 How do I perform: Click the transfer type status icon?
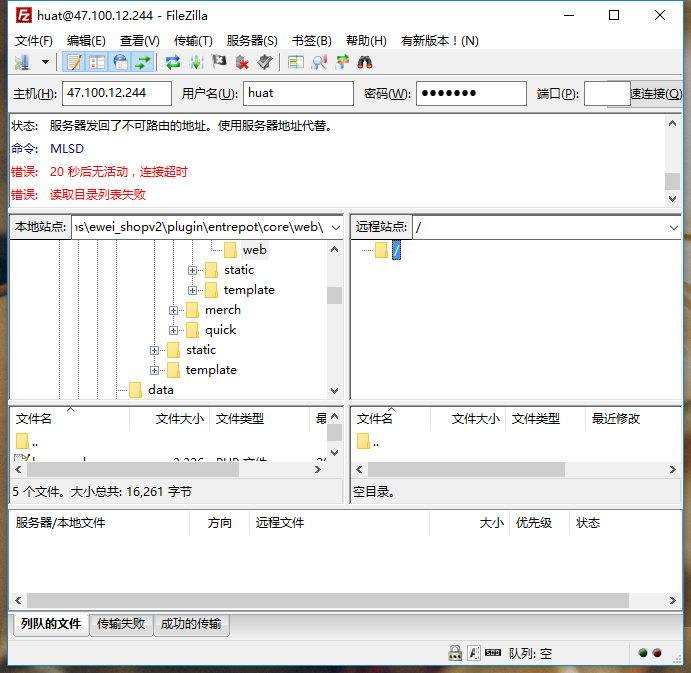click(x=474, y=653)
